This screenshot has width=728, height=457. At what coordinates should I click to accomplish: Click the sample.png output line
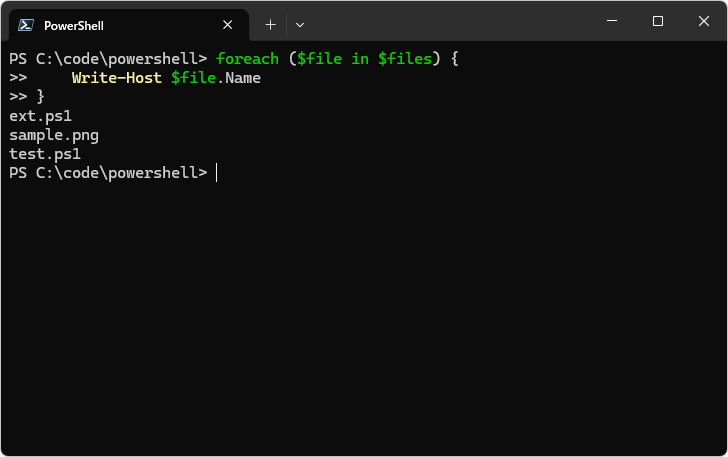click(x=54, y=135)
